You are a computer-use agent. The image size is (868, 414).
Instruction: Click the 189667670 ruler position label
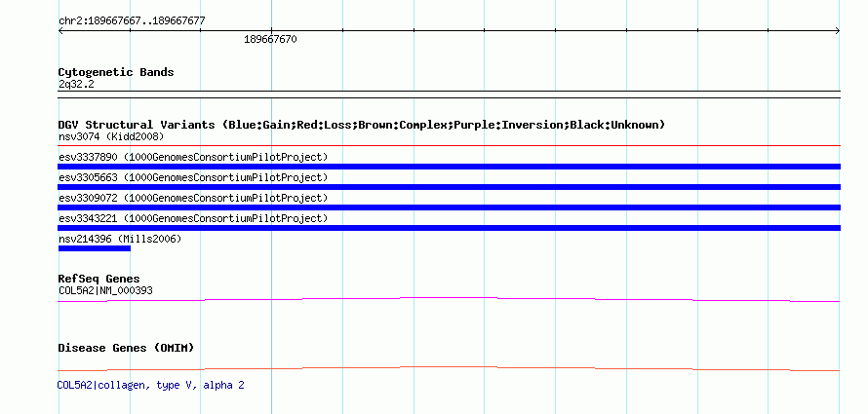pos(270,40)
